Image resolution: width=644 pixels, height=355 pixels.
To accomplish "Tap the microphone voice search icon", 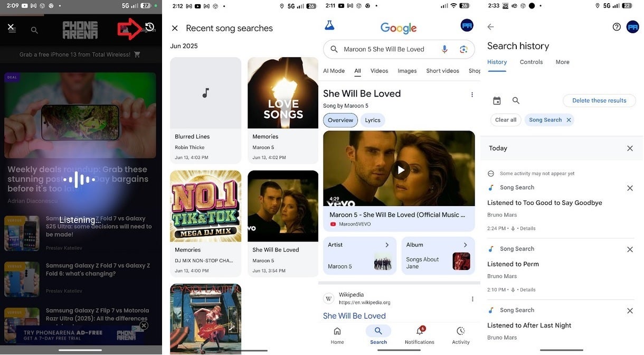I will (x=444, y=49).
